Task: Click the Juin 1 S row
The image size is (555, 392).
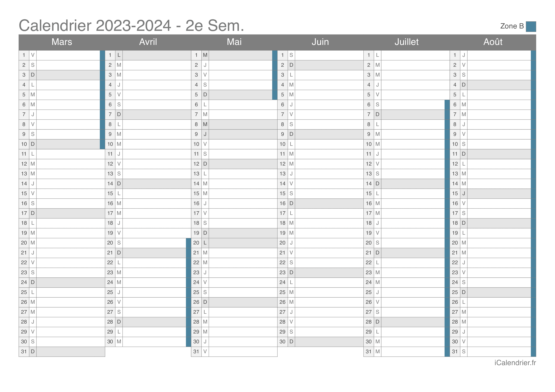Action: [320, 55]
